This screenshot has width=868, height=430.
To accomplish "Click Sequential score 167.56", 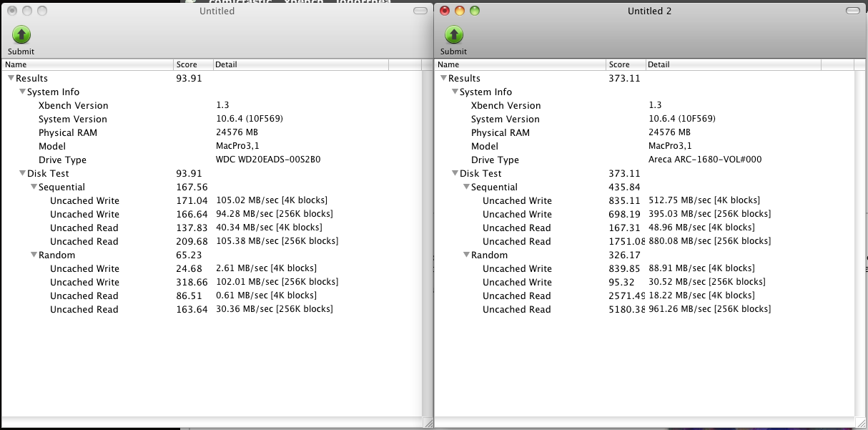I will point(191,187).
